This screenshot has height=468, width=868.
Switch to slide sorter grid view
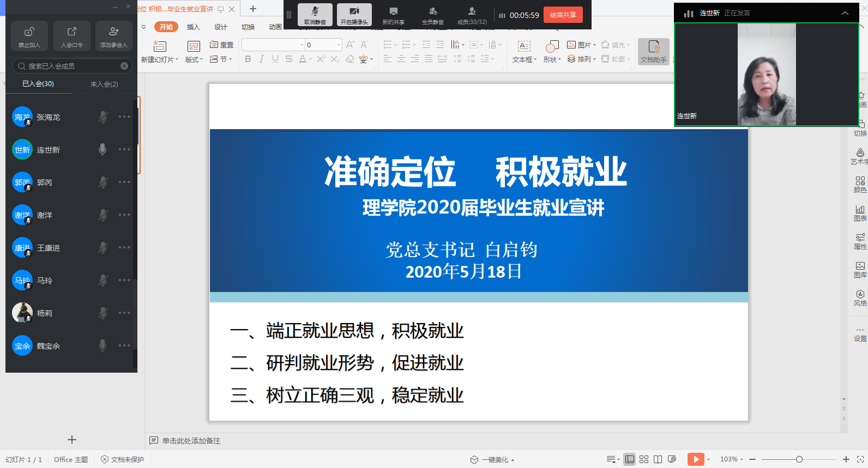[644, 459]
